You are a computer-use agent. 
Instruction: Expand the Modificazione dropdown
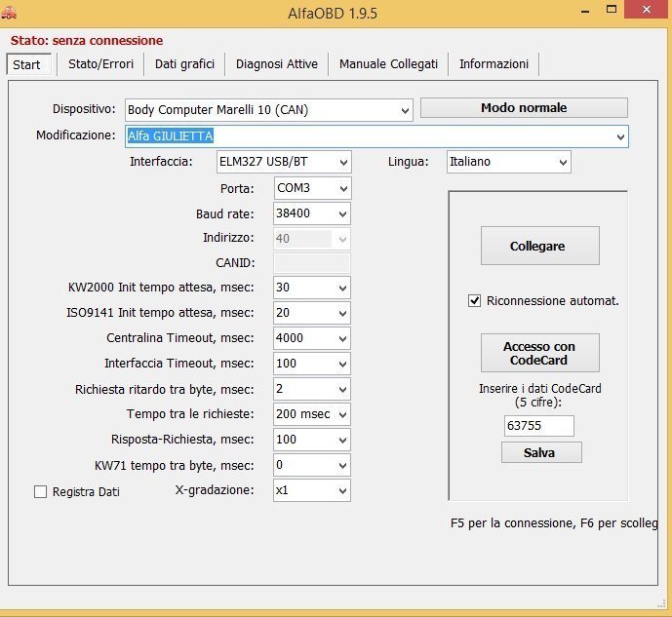[x=376, y=136]
